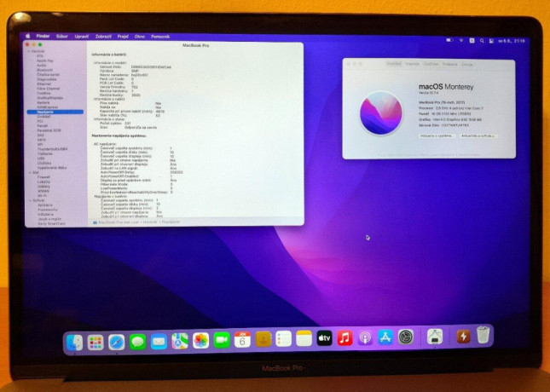Select Ethernet in sidebar
This screenshot has height=392, width=550.
coord(44,84)
